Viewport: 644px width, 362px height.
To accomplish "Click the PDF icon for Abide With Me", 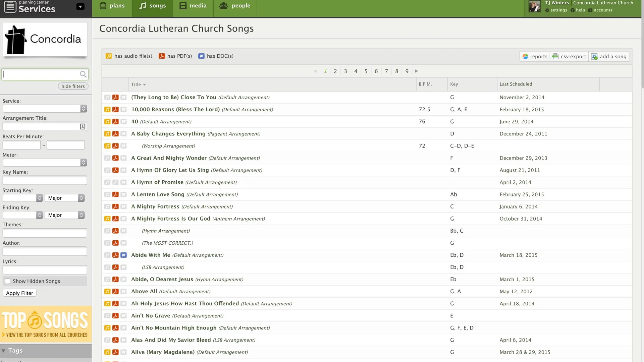I will pos(115,255).
